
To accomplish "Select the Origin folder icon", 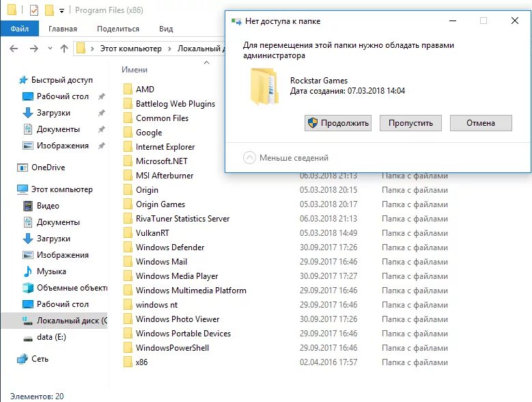I will 128,190.
